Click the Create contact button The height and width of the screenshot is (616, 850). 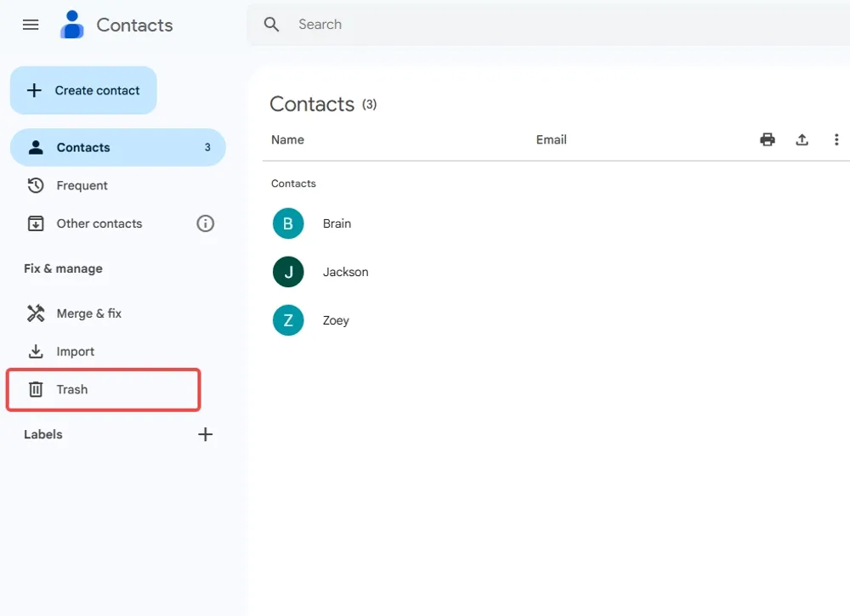82,90
